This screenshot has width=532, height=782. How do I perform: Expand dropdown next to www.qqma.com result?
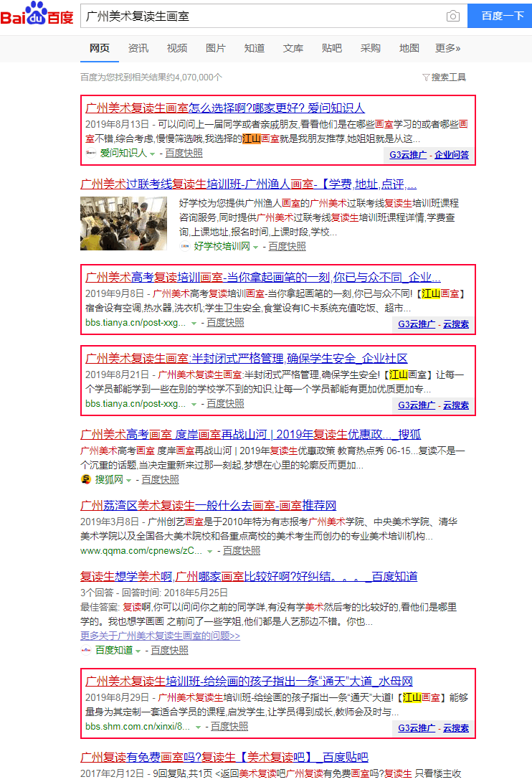[210, 552]
